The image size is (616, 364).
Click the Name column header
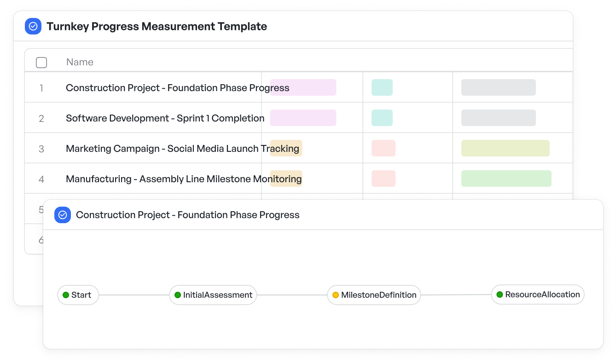tap(80, 62)
